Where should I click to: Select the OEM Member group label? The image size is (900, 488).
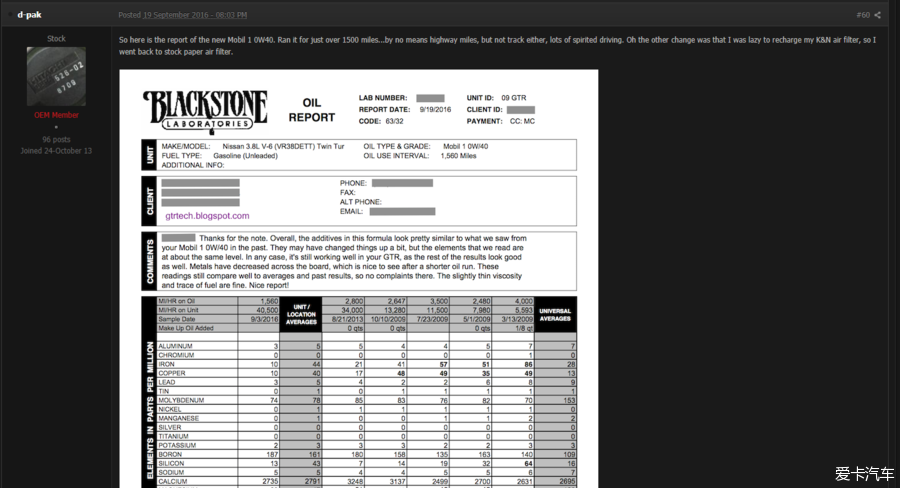(56, 115)
